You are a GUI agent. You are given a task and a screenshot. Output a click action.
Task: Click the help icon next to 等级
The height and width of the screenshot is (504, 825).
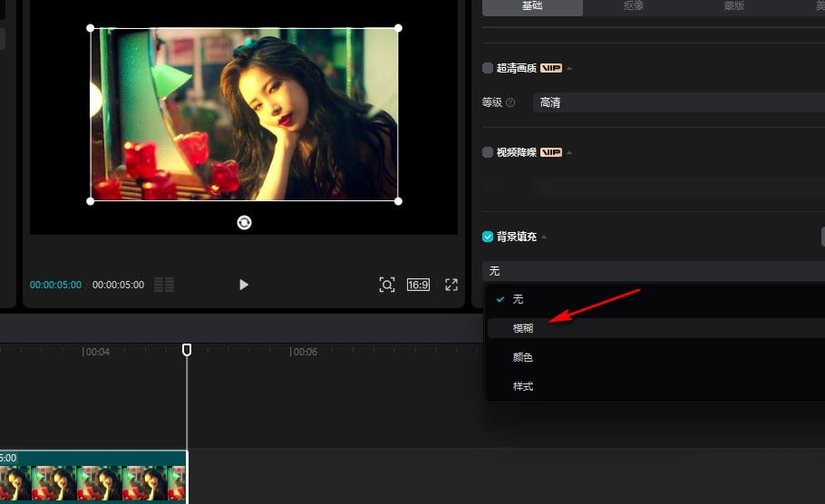pyautogui.click(x=510, y=103)
